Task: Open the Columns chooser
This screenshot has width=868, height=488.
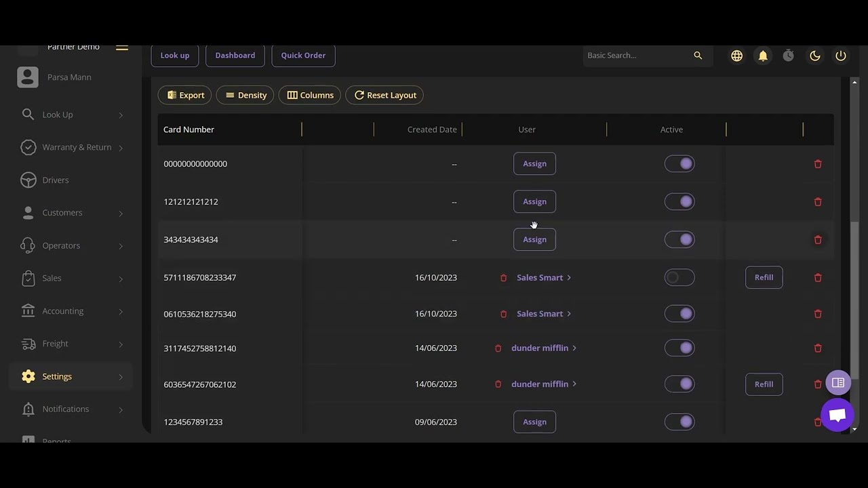Action: (x=310, y=96)
